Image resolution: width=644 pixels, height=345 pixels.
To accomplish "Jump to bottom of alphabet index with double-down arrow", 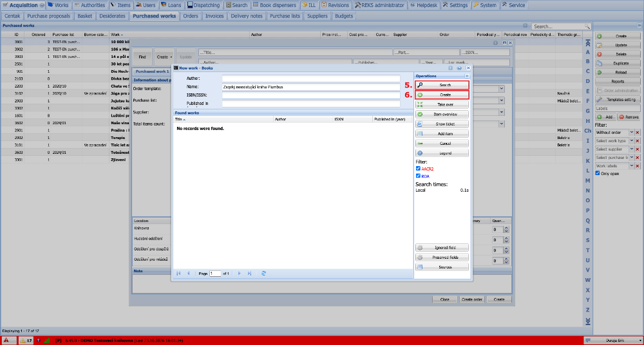I will [x=588, y=321].
